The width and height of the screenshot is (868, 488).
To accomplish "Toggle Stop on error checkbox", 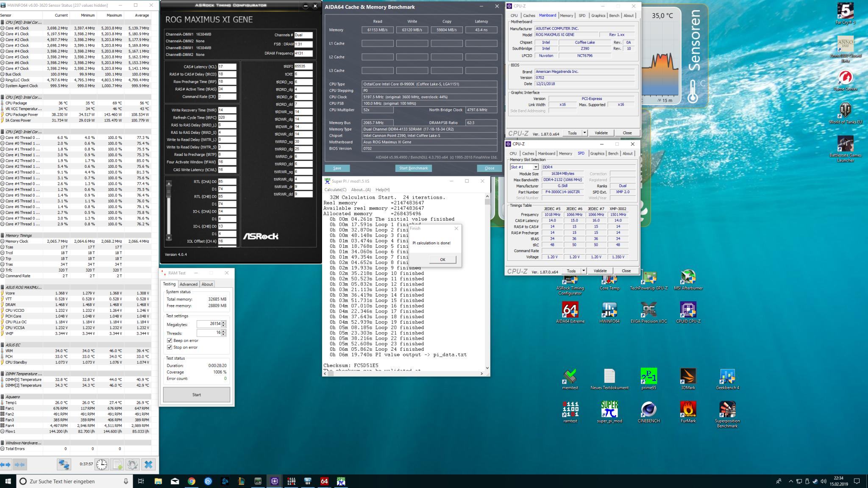I will click(170, 347).
